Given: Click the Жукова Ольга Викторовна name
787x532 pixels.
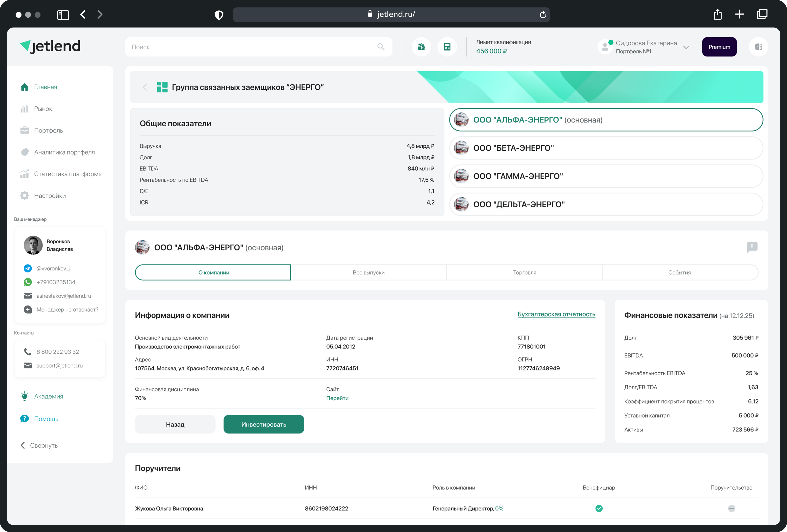Looking at the screenshot, I should pyautogui.click(x=169, y=509).
